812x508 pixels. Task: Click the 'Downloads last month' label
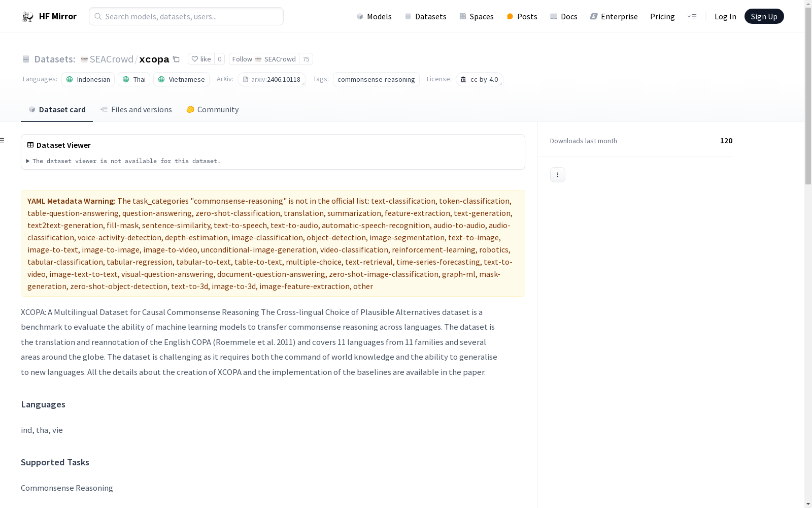click(584, 141)
